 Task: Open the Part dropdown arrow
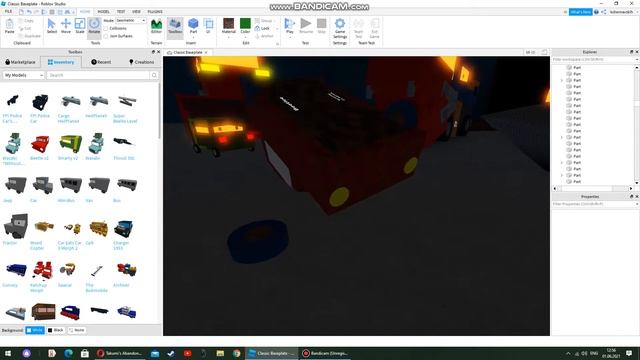click(x=193, y=37)
